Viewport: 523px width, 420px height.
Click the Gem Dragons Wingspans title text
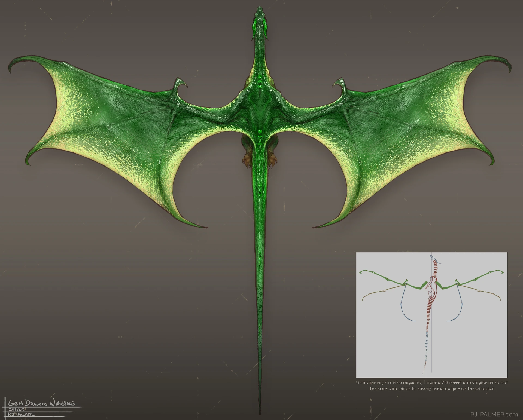[x=42, y=403]
